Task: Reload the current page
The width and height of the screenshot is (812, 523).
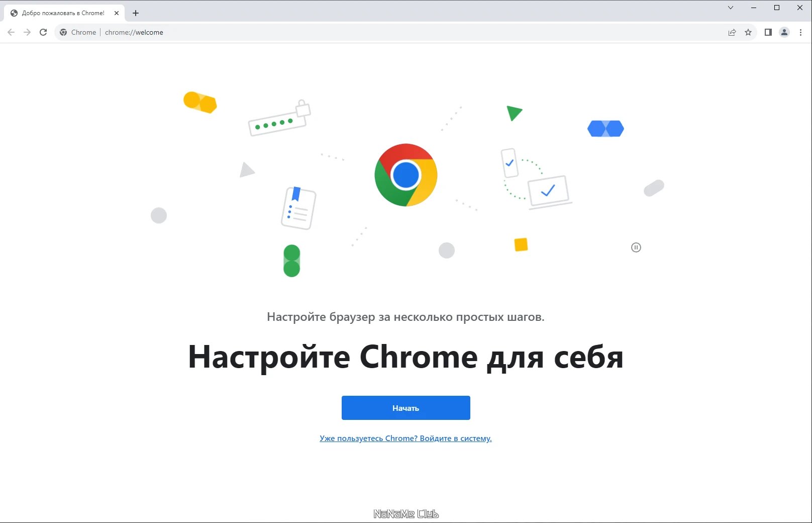Action: pos(43,32)
